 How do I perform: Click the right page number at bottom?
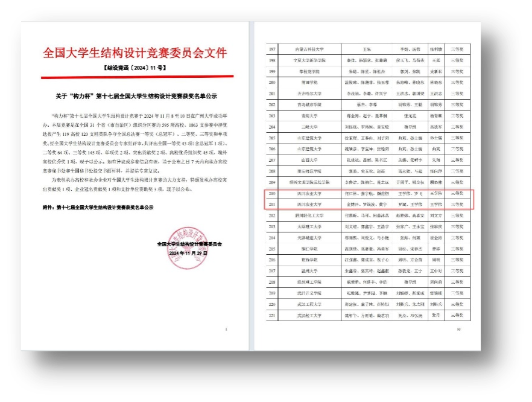[458, 330]
